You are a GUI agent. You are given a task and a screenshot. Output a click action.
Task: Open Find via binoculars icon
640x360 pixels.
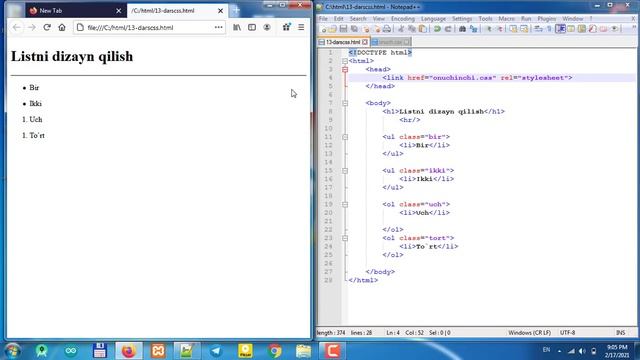point(462,29)
